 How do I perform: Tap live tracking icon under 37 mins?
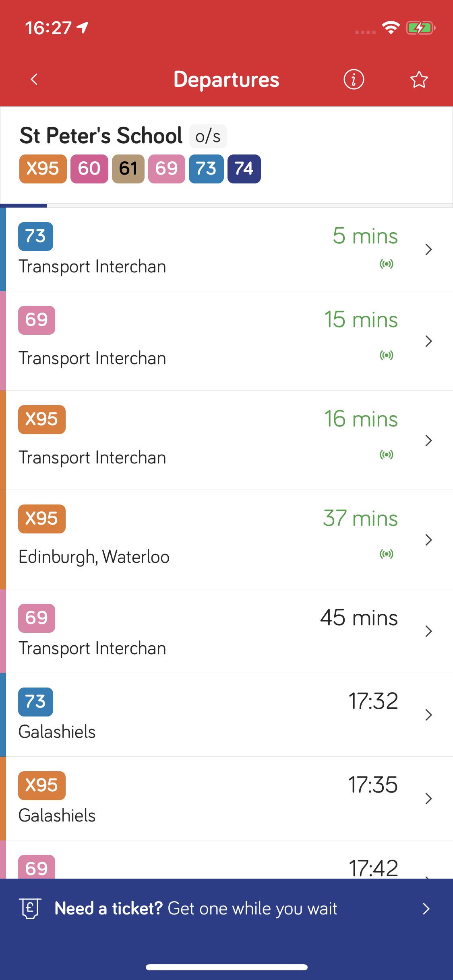click(387, 554)
